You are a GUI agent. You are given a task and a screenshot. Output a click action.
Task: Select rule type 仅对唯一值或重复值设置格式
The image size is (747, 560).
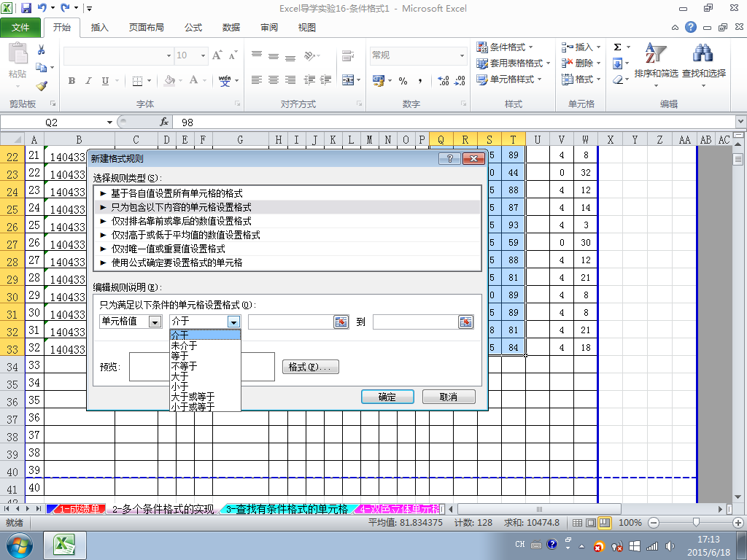(x=287, y=249)
